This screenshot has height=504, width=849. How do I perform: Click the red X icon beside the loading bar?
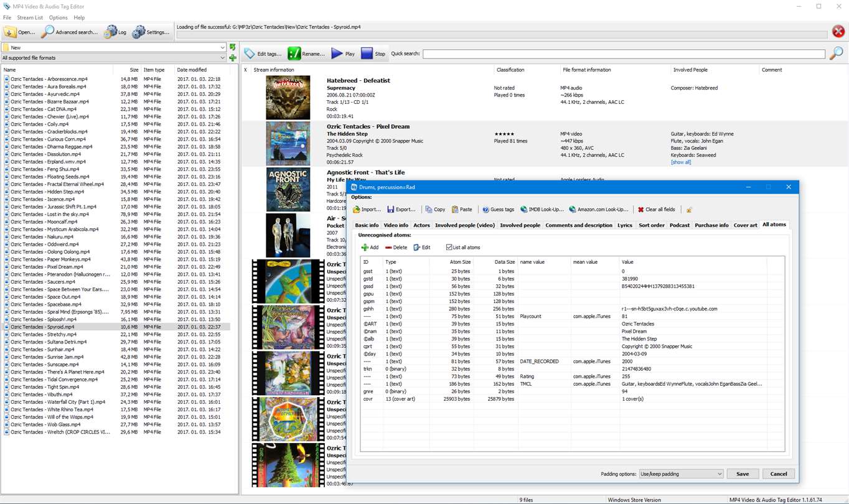pyautogui.click(x=838, y=32)
